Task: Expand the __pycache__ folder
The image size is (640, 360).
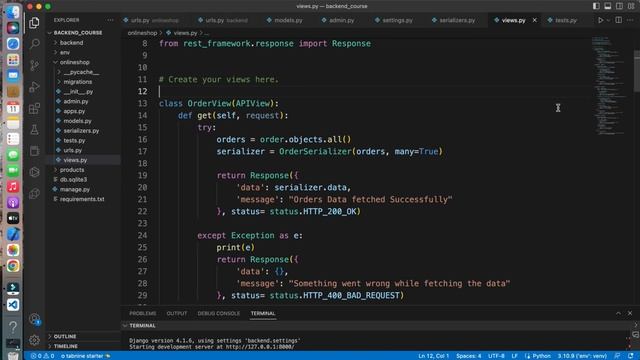Action: coord(81,72)
